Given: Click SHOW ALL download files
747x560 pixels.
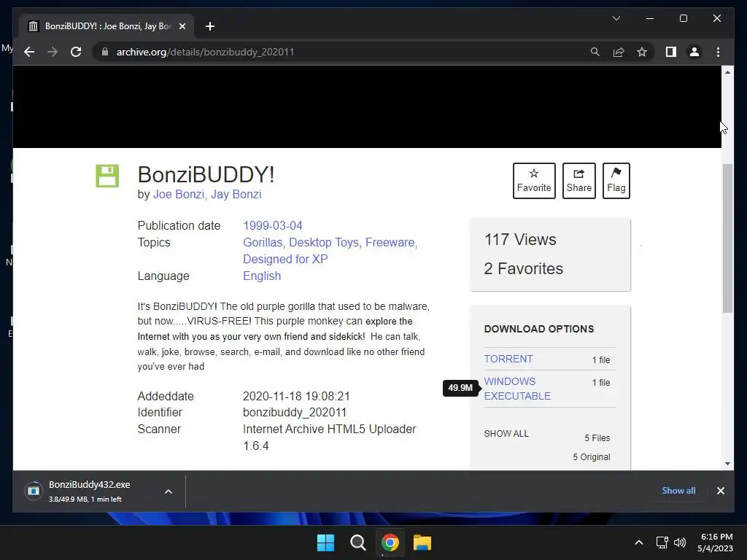Looking at the screenshot, I should pos(506,434).
